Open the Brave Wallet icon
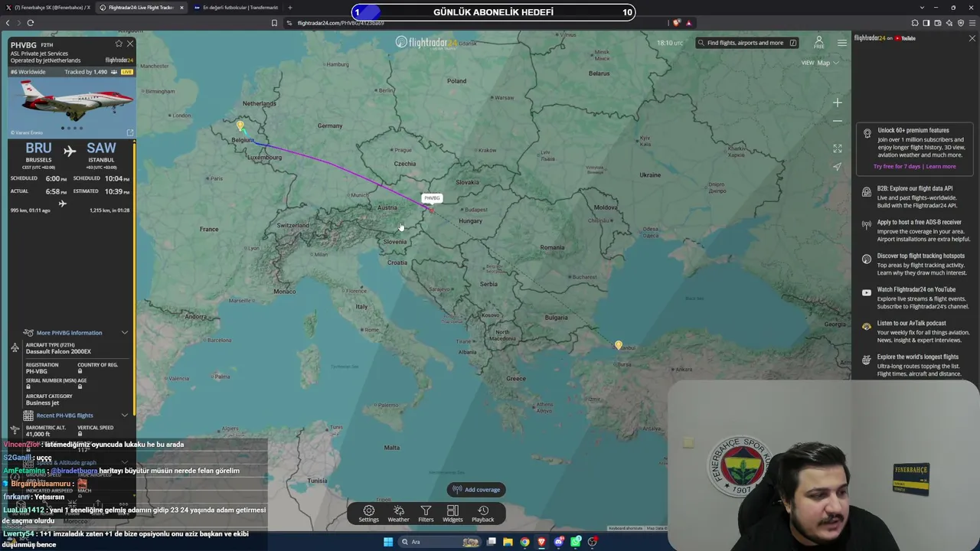 pos(938,23)
